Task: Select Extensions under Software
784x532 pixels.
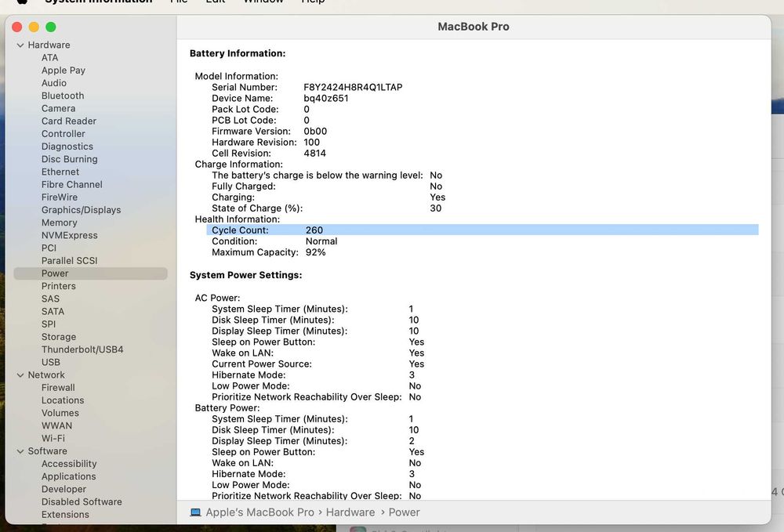Action: click(65, 515)
